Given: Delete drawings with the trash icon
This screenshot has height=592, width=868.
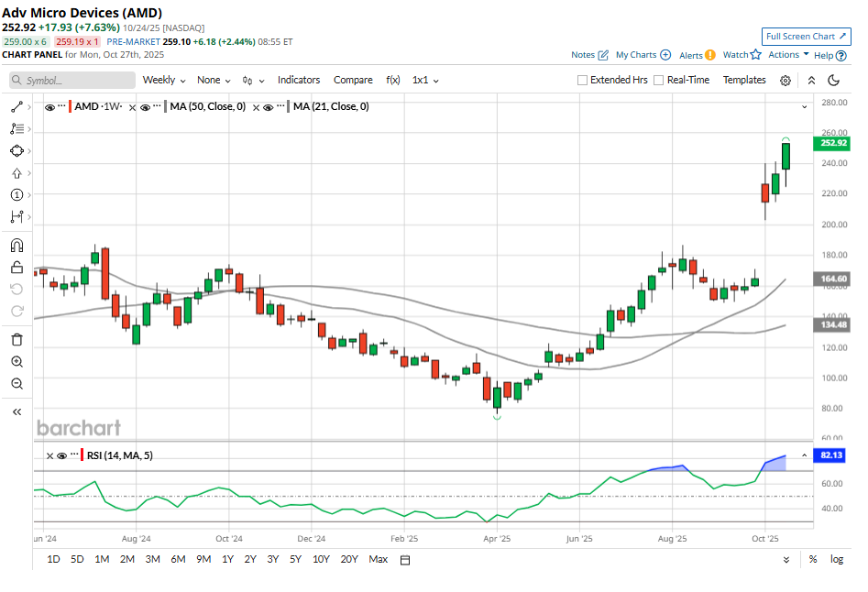Looking at the screenshot, I should (x=16, y=339).
